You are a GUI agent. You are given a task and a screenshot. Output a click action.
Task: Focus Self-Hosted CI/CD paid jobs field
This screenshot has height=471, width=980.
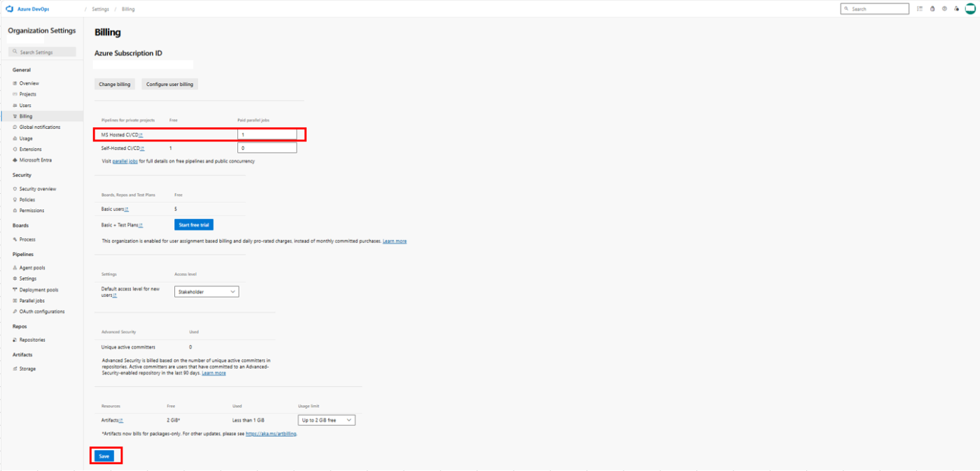pyautogui.click(x=267, y=148)
